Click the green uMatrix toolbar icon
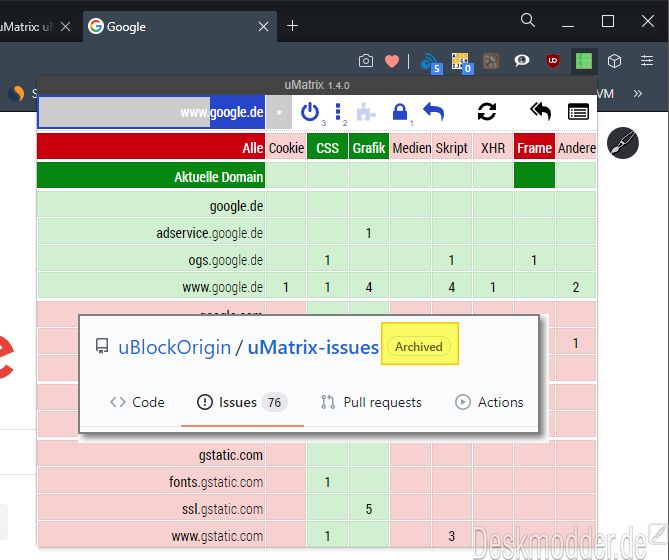Screen dimensions: 669x560 (584, 61)
